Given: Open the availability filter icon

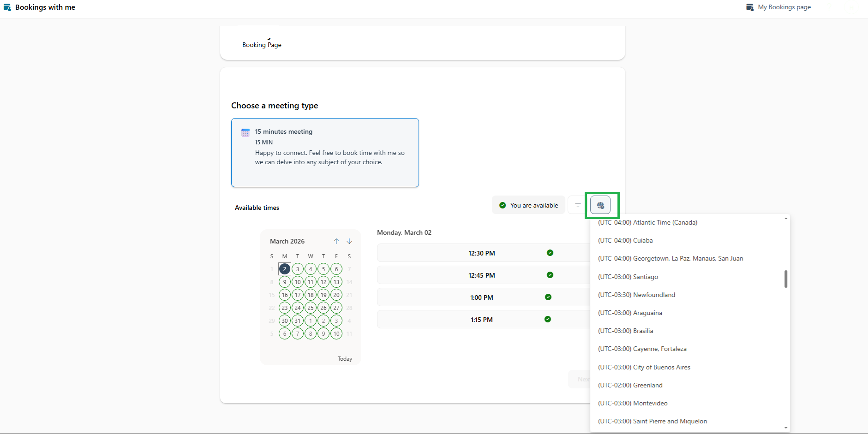Looking at the screenshot, I should pos(578,205).
